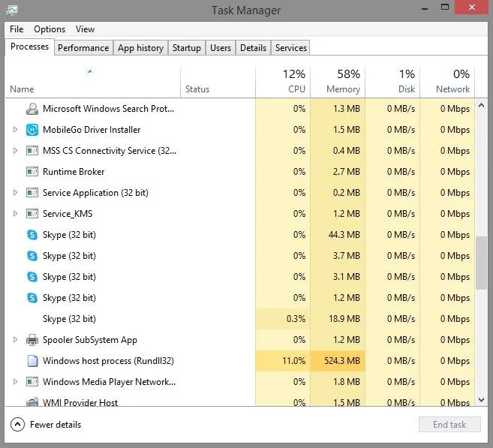Image resolution: width=493 pixels, height=448 pixels.
Task: Sort by the CPU column header
Action: (x=283, y=82)
